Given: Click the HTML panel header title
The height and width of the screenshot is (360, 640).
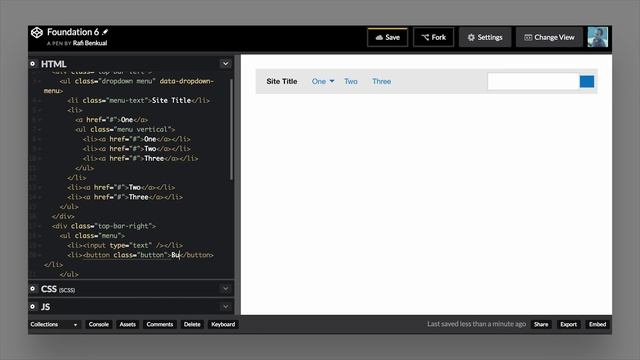Looking at the screenshot, I should tap(53, 64).
